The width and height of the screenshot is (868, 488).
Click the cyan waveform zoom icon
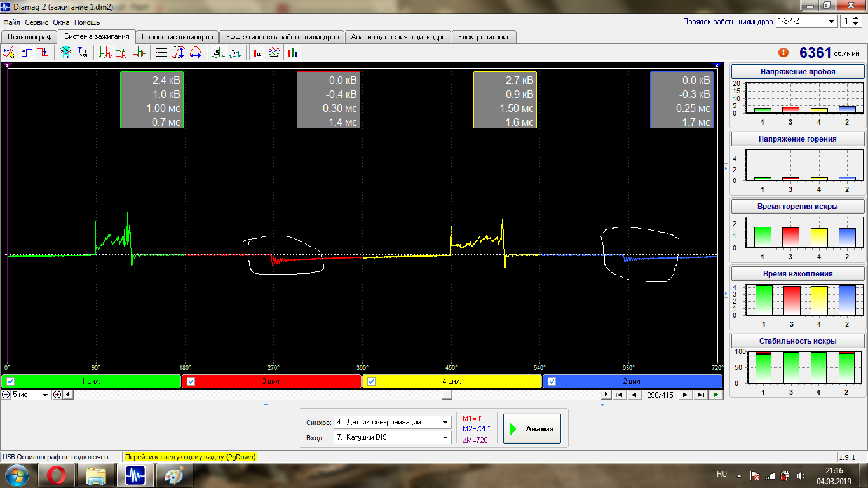[65, 53]
